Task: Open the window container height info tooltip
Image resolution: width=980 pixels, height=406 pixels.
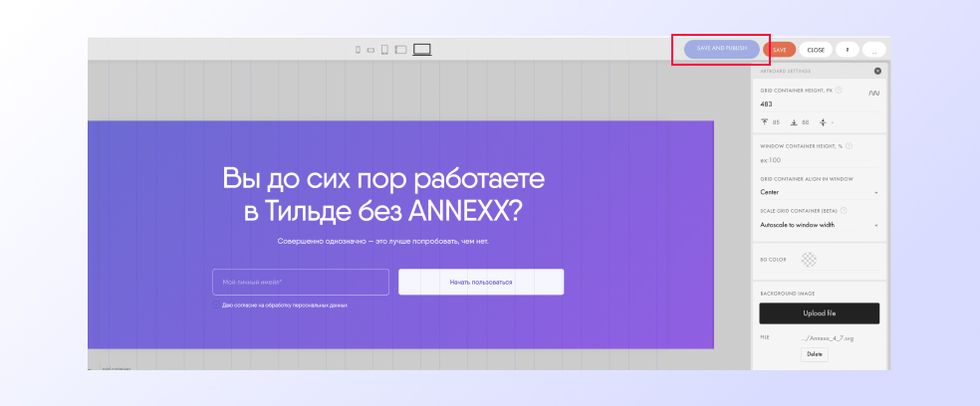Action: [849, 146]
